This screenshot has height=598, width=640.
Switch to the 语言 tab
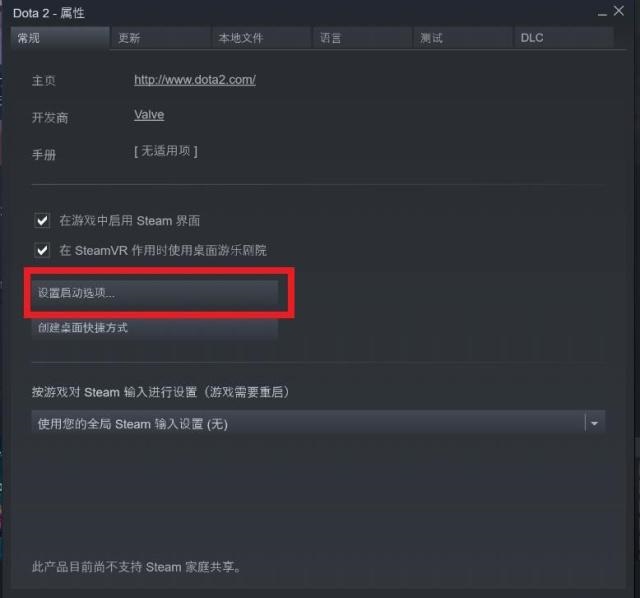pyautogui.click(x=362, y=38)
